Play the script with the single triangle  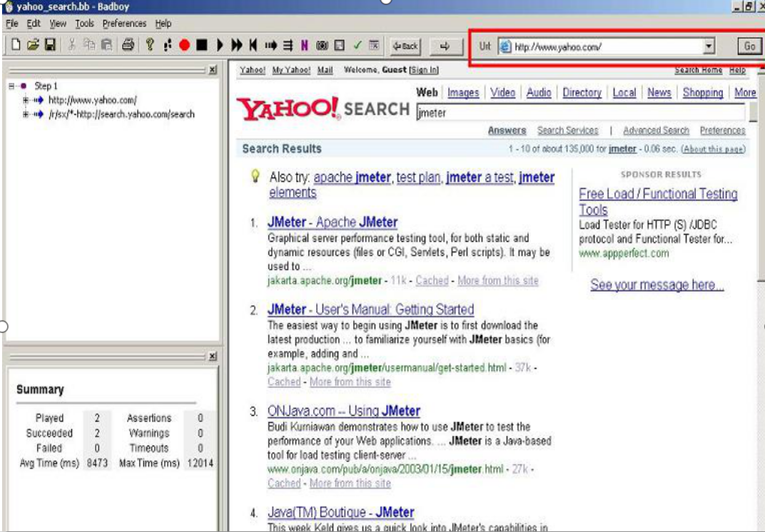pyautogui.click(x=220, y=46)
